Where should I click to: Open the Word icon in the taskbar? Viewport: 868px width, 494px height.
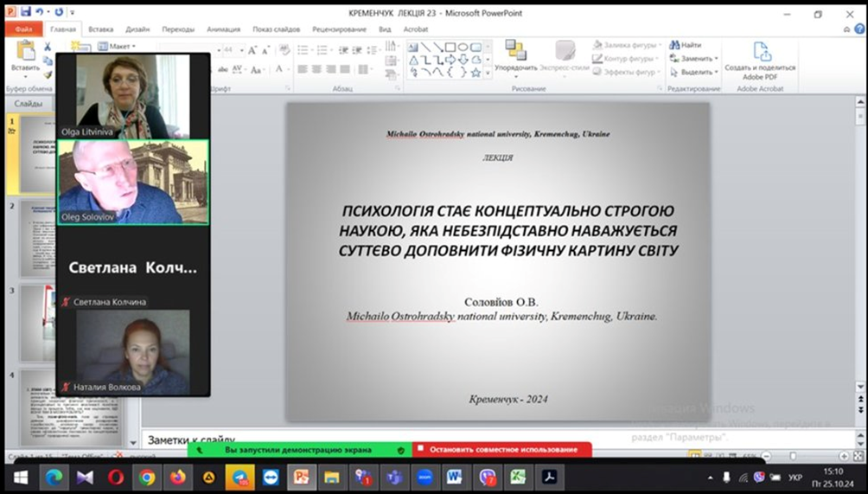454,477
